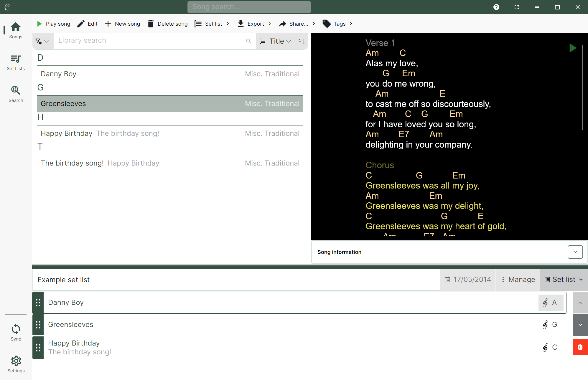Viewport: 588px width, 380px height.
Task: Open the Set list toolbar menu
Action: click(x=212, y=24)
